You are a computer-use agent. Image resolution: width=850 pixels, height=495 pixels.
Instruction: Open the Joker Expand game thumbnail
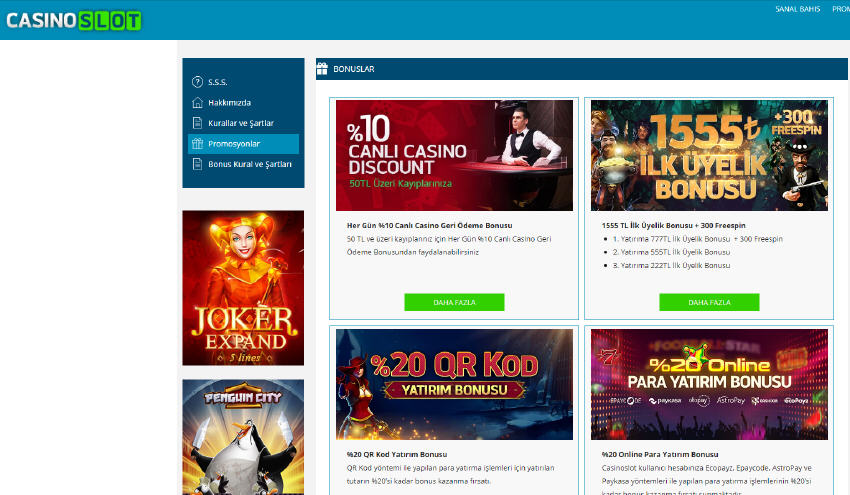click(x=243, y=288)
